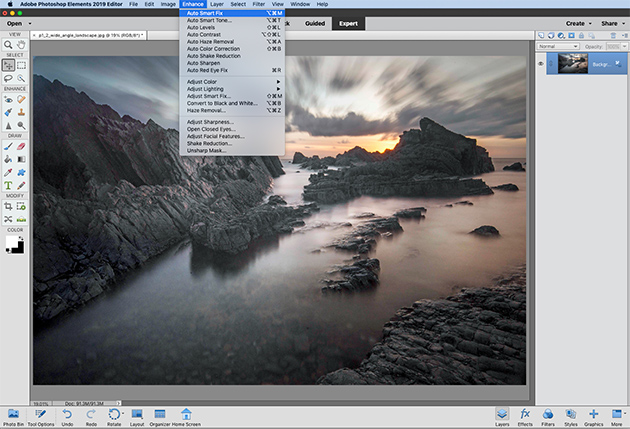630x429 pixels.
Task: Open the Filter menu in menu bar
Action: coord(258,4)
